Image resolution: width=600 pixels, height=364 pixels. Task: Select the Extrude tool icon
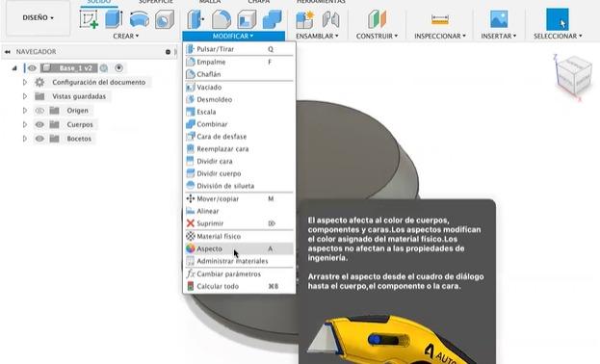(x=114, y=19)
